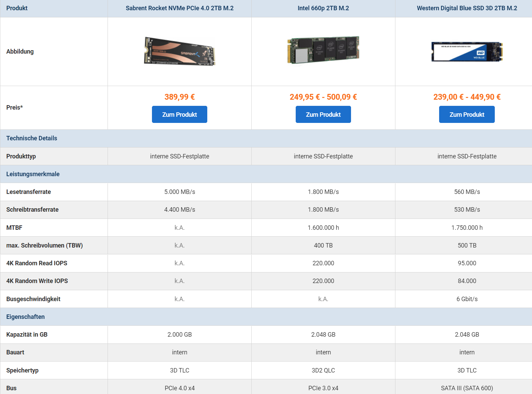This screenshot has width=532, height=394.
Task: Select the 500 TB write volume value
Action: point(467,245)
